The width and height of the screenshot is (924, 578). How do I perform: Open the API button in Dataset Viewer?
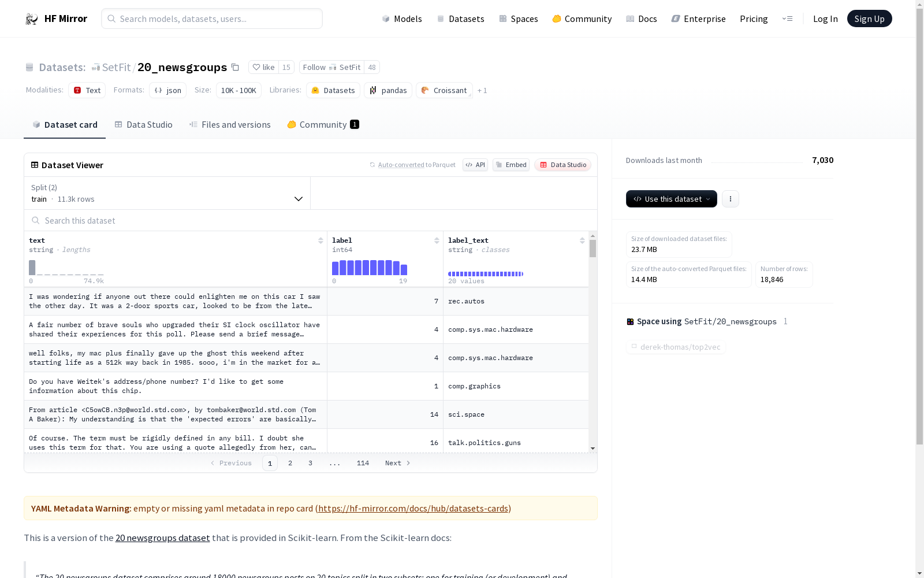(475, 165)
